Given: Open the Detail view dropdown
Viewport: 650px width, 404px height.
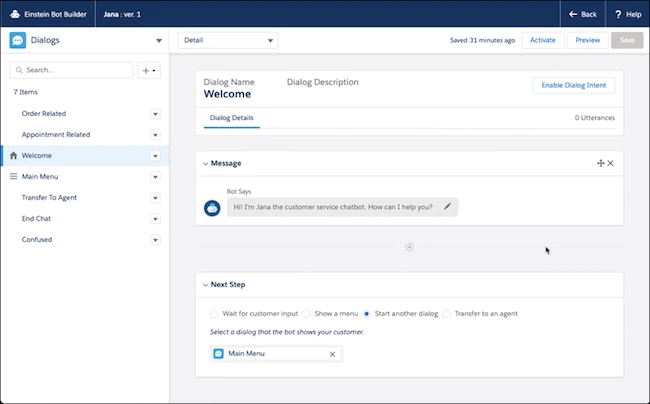Looking at the screenshot, I should click(228, 40).
